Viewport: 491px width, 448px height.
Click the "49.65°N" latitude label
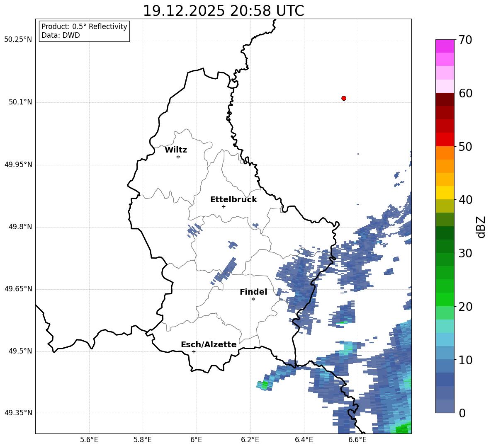tap(18, 289)
